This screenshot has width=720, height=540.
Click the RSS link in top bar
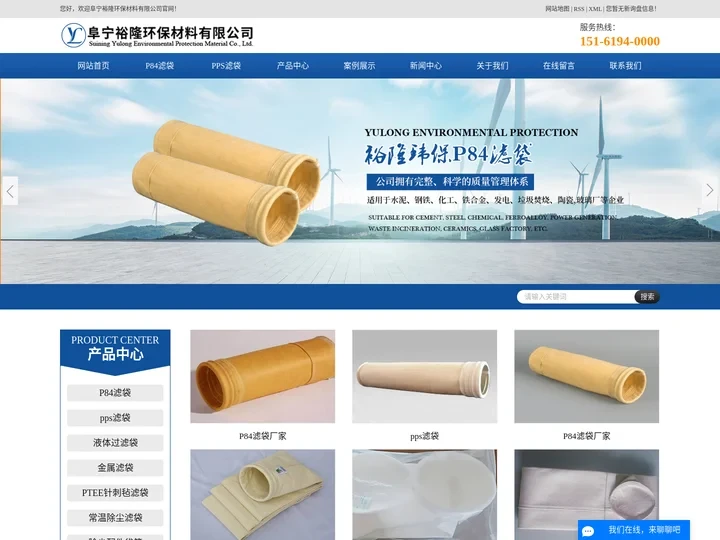[579, 9]
